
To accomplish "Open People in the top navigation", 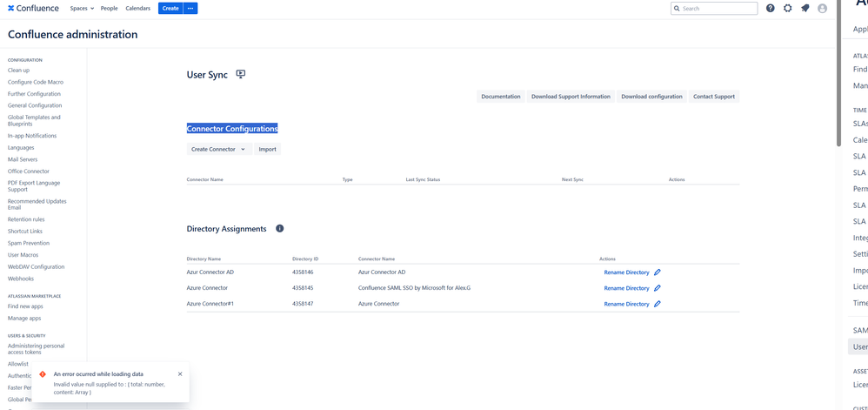I will [x=109, y=9].
